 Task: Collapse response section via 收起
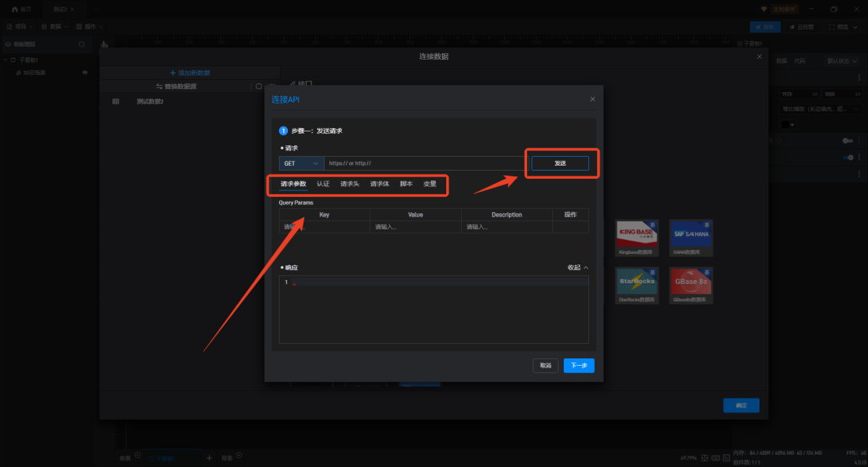(578, 268)
